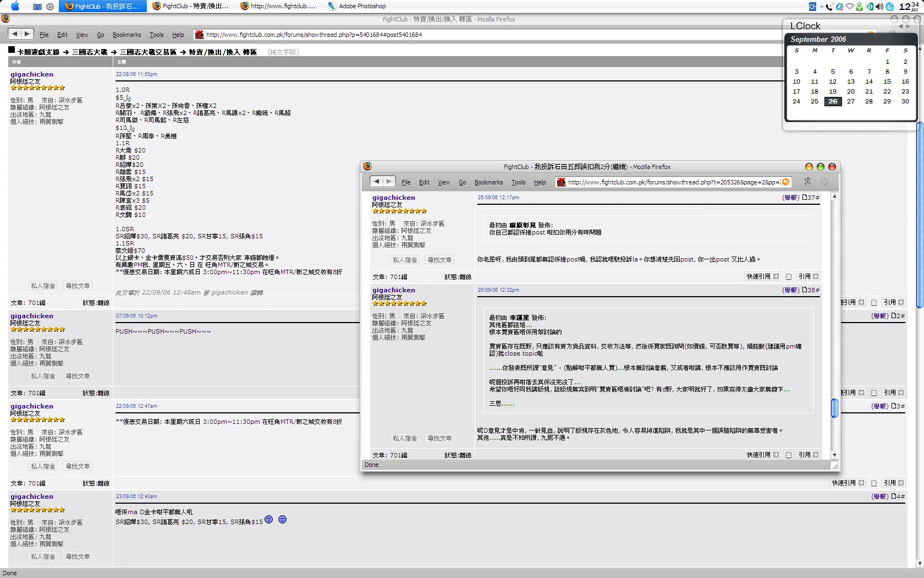The image size is (924, 578).
Task: Click the loading throbber in front Firefox window
Action: [x=824, y=182]
